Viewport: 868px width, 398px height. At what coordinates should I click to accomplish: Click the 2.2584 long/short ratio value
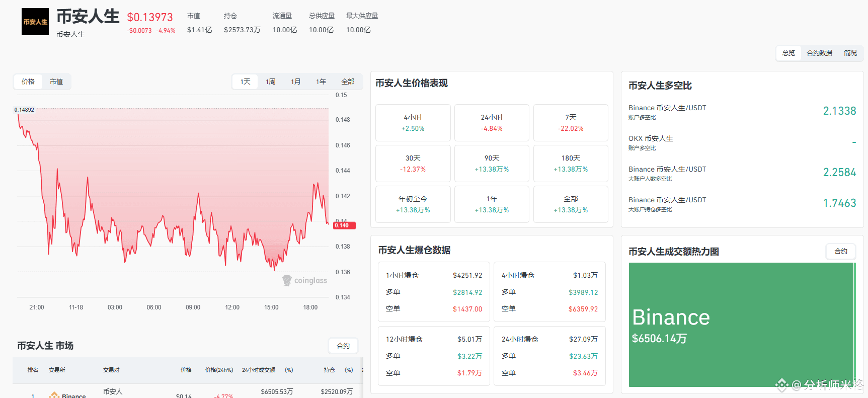(x=839, y=172)
